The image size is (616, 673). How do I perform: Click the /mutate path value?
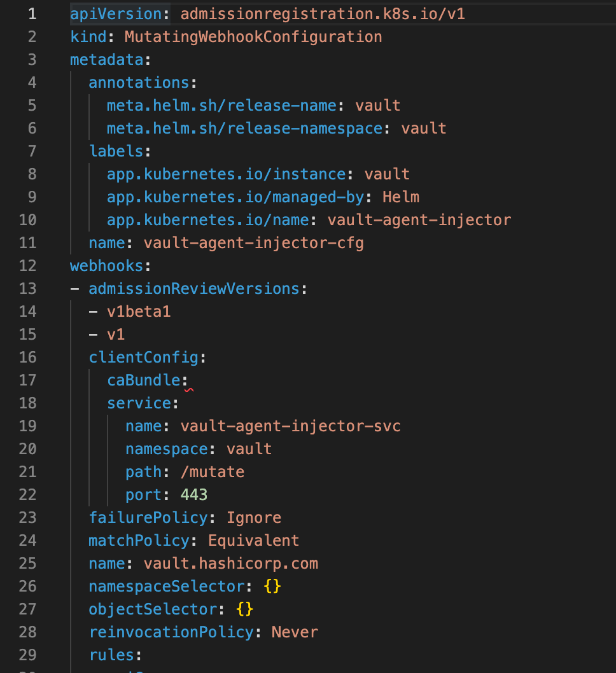click(213, 472)
